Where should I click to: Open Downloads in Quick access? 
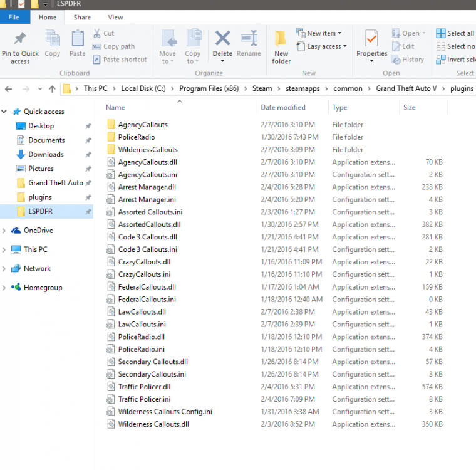pyautogui.click(x=46, y=154)
